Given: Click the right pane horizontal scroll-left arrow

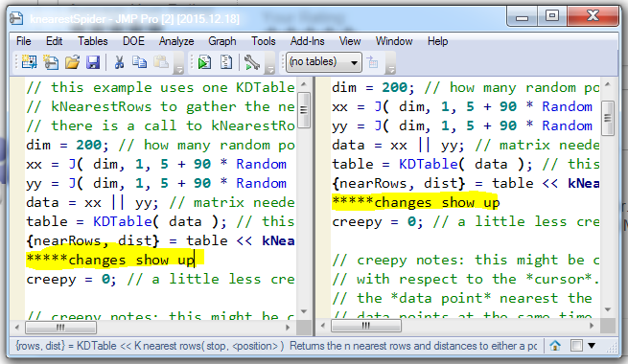Looking at the screenshot, I should tap(323, 326).
